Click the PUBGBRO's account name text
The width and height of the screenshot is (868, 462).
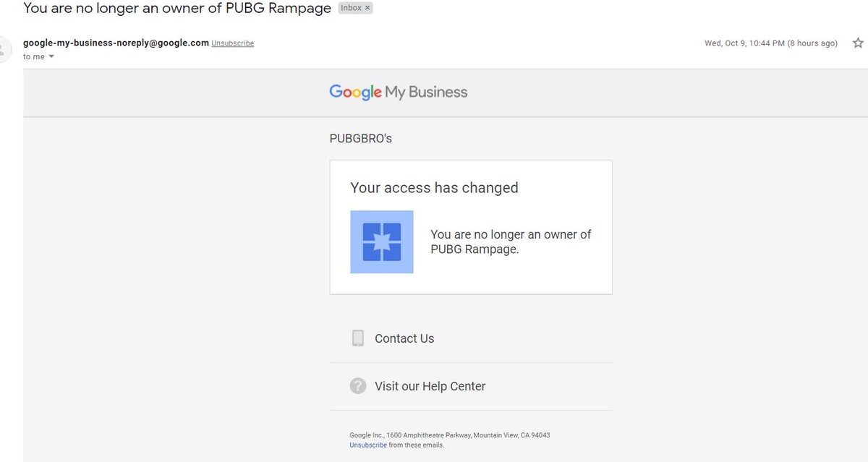coord(360,138)
